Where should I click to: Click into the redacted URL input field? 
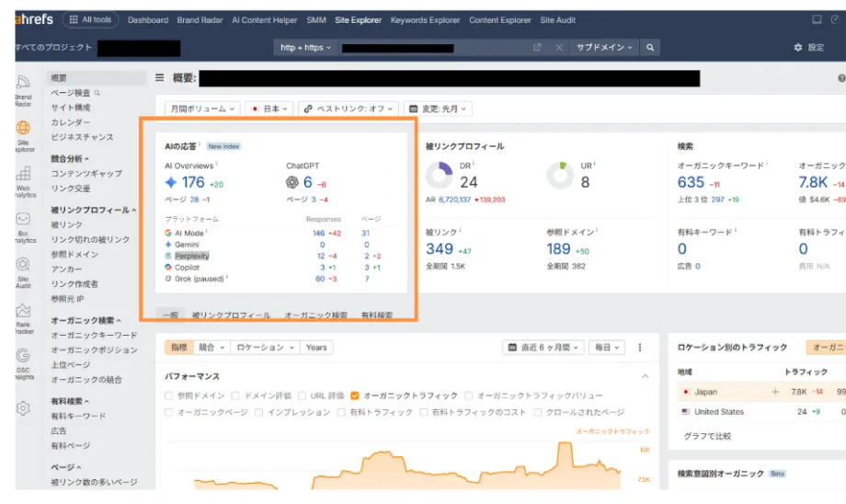click(435, 48)
